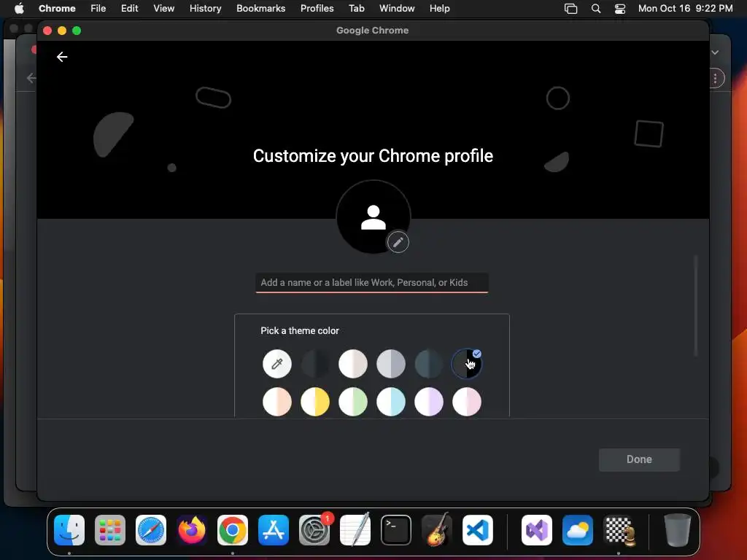Launch Safari from the Dock

(151, 530)
